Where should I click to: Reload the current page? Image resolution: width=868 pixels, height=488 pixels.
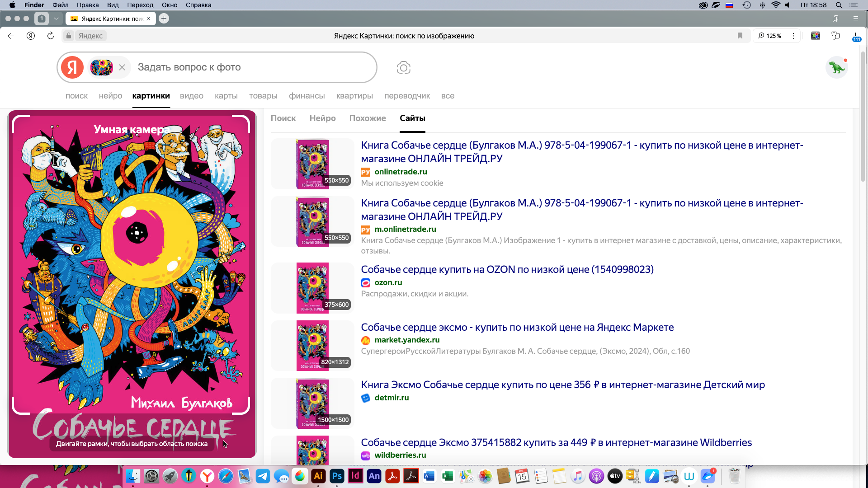point(51,36)
